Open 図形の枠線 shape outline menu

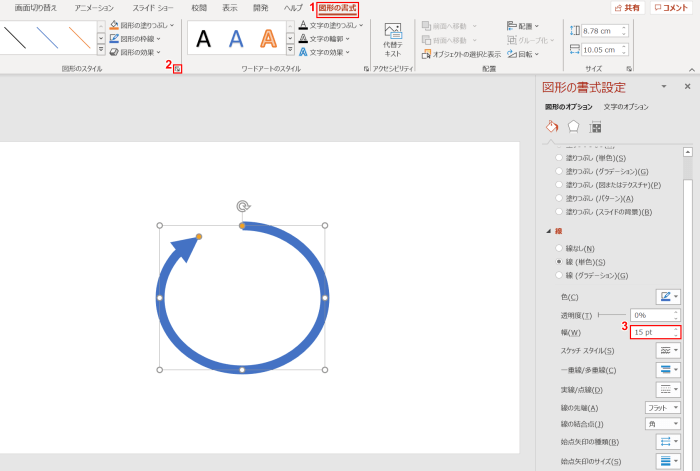(135, 39)
